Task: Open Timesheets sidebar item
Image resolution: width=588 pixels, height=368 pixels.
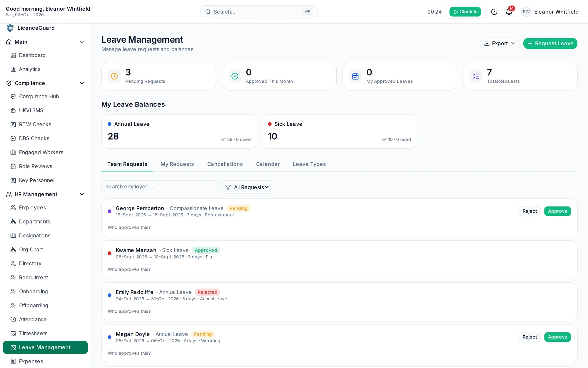Action: point(45,334)
